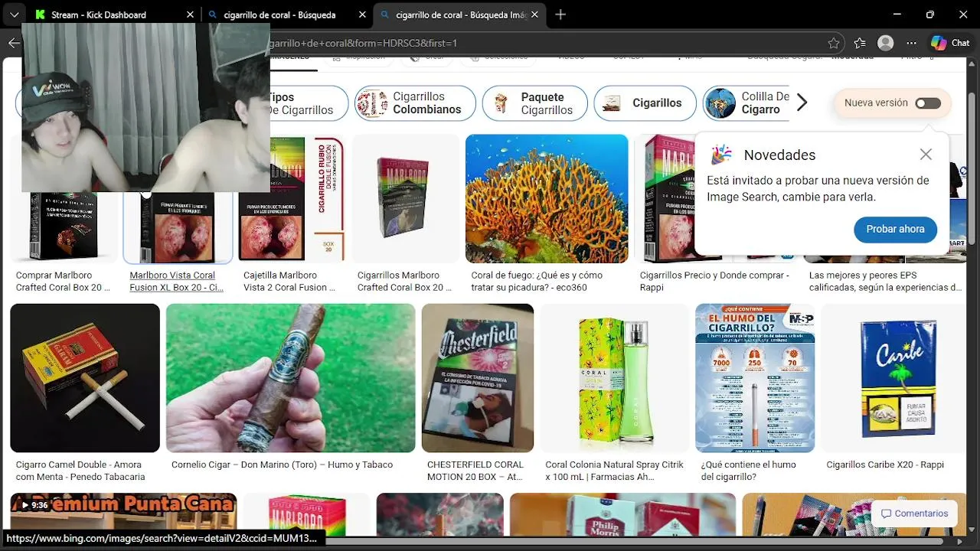Image resolution: width=980 pixels, height=551 pixels.
Task: Select the Colilla De Cigarro filter chip
Action: (746, 103)
